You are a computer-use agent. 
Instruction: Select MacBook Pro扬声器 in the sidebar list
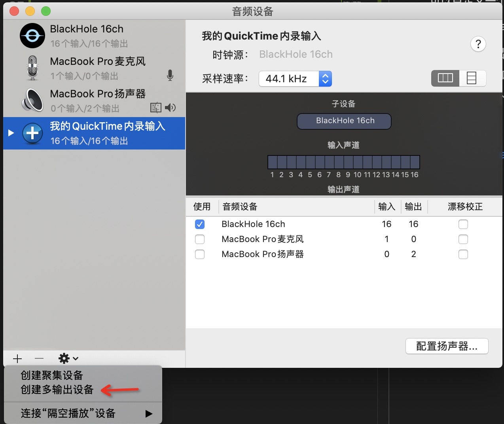94,100
